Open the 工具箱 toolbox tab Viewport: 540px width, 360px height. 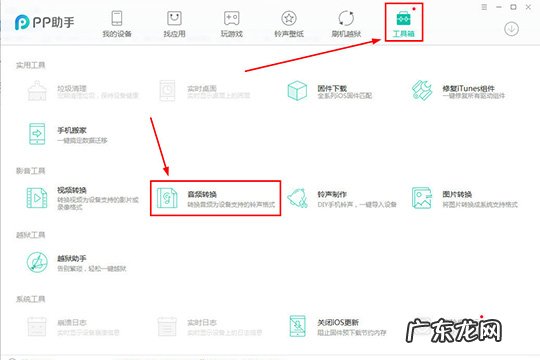[x=404, y=23]
